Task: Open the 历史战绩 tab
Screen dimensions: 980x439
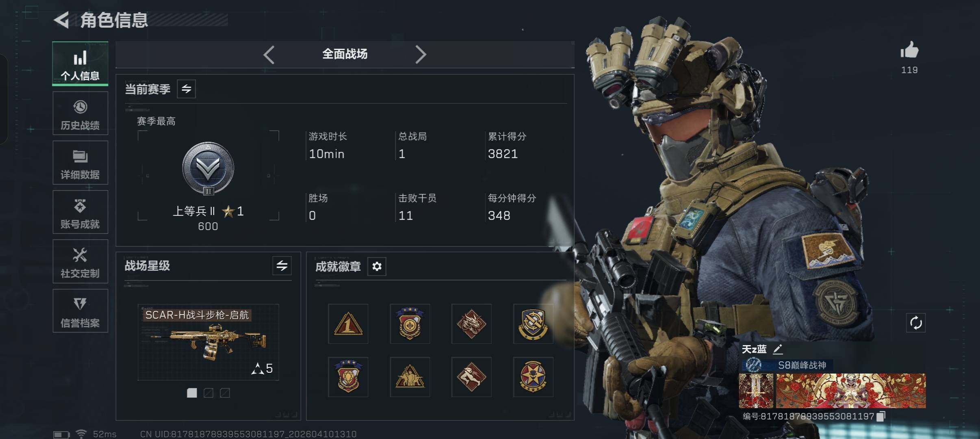Action: point(80,113)
